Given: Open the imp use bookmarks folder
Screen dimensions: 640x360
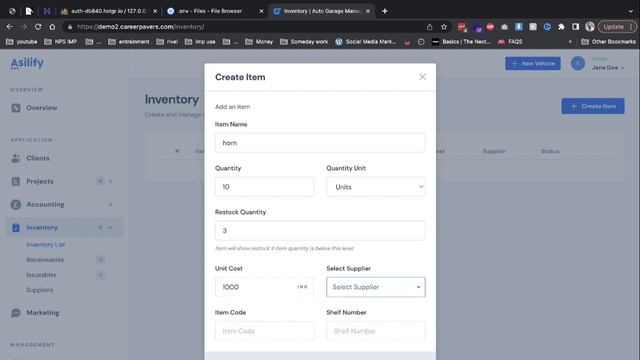Looking at the screenshot, I should (x=200, y=42).
